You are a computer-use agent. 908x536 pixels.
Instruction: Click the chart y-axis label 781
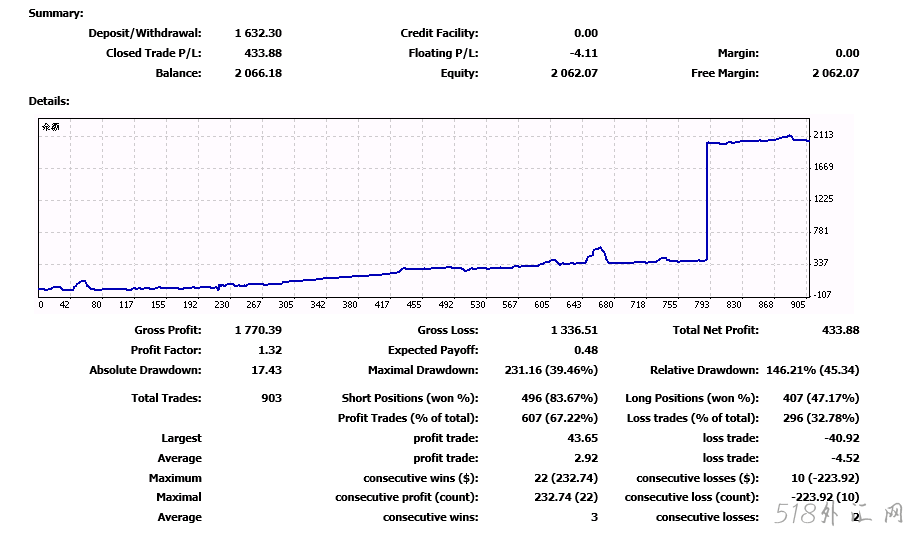click(821, 230)
